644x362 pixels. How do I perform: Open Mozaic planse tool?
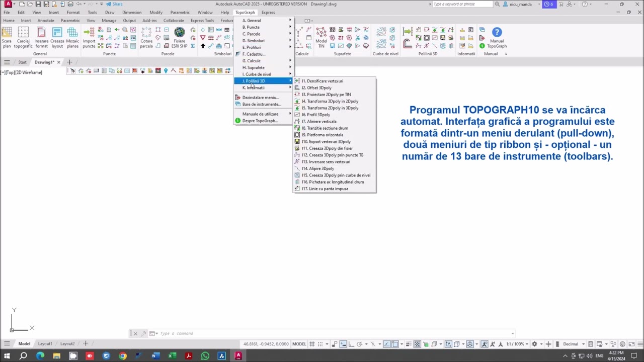[x=72, y=38]
